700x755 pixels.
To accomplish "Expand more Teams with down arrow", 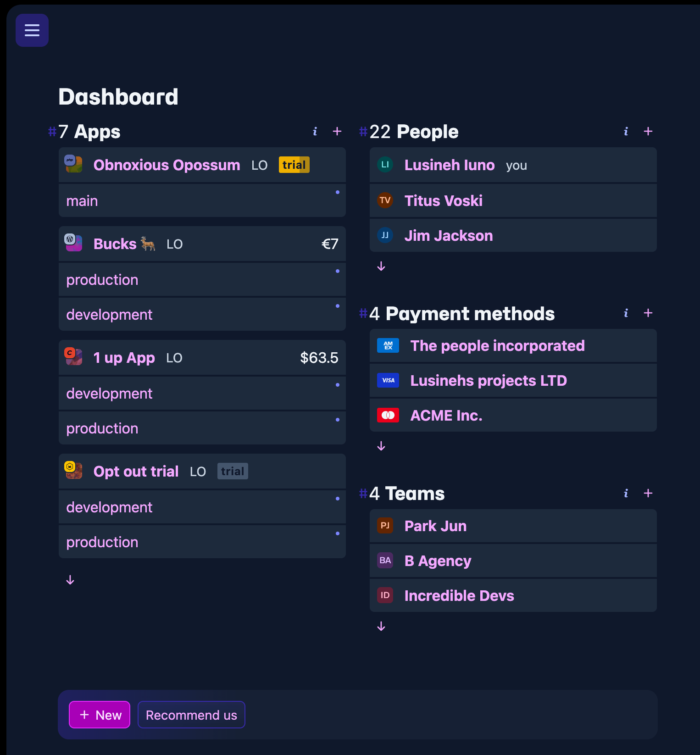I will click(x=381, y=627).
